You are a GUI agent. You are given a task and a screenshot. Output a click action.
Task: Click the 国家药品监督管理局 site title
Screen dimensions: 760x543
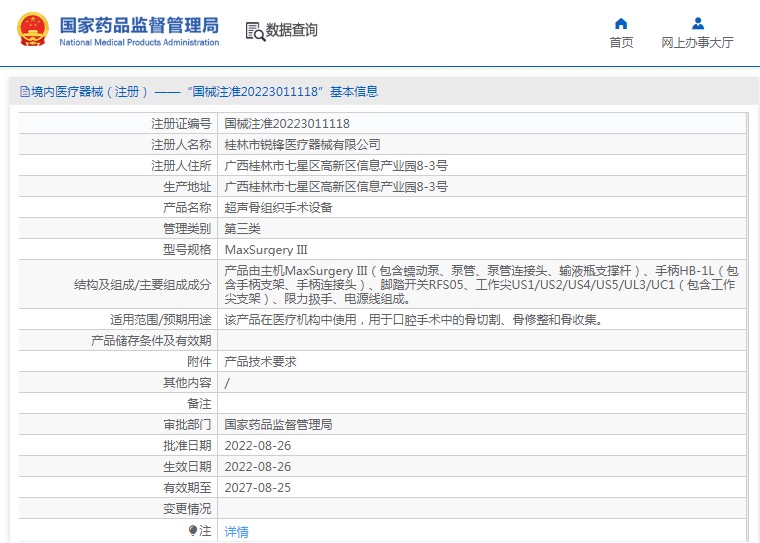139,25
